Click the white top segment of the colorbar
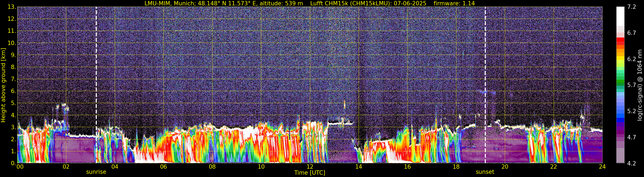Viewport: 644px width, 177px height. coord(620,16)
